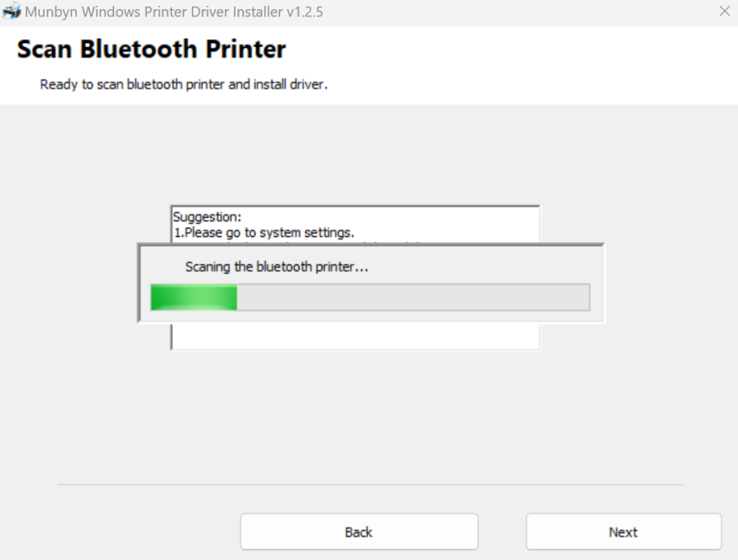Viewport: 738px width, 560px height.
Task: Close the Munbyn installer window
Action: tap(725, 12)
